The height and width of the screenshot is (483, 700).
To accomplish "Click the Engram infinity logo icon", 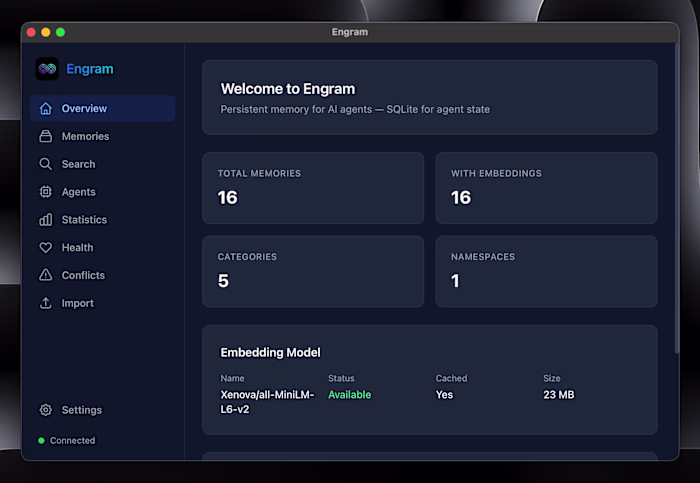I will [47, 69].
